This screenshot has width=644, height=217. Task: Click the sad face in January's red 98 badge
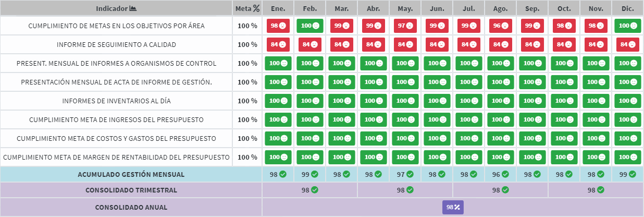tap(284, 26)
